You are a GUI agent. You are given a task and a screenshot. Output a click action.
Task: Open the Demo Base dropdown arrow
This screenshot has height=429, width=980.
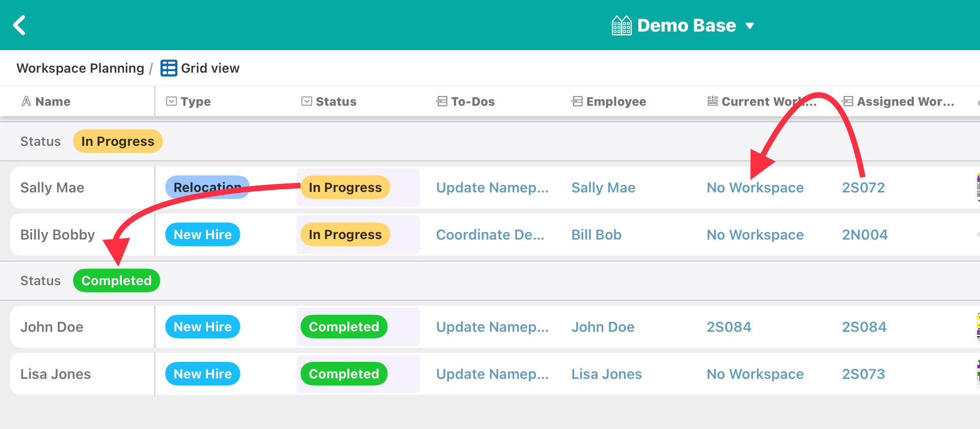coord(750,26)
